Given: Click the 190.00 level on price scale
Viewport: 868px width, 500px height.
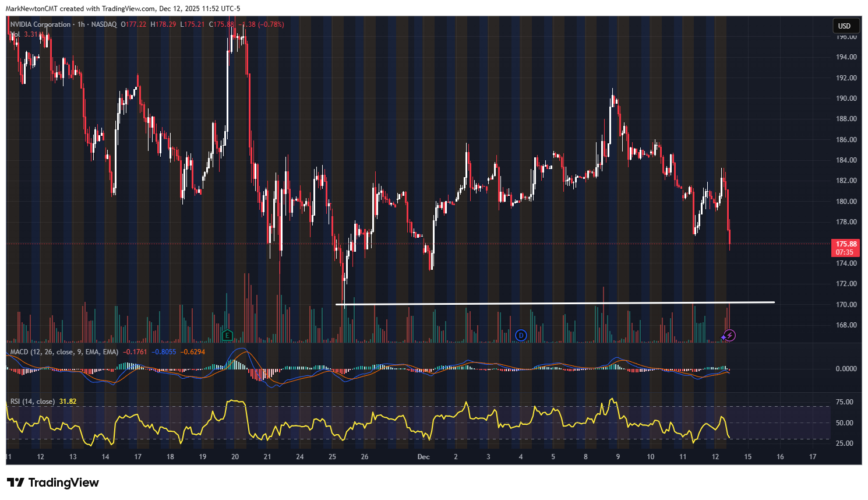Looking at the screenshot, I should [x=846, y=98].
